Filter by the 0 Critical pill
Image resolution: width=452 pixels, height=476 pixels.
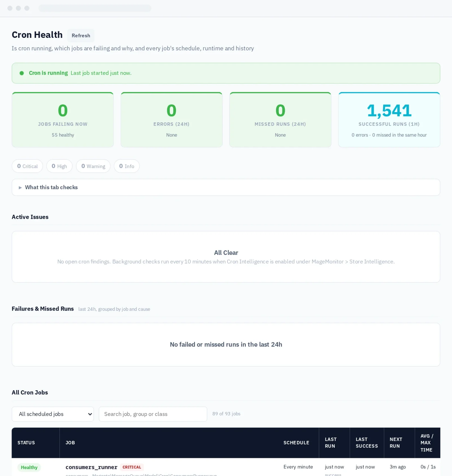click(27, 166)
